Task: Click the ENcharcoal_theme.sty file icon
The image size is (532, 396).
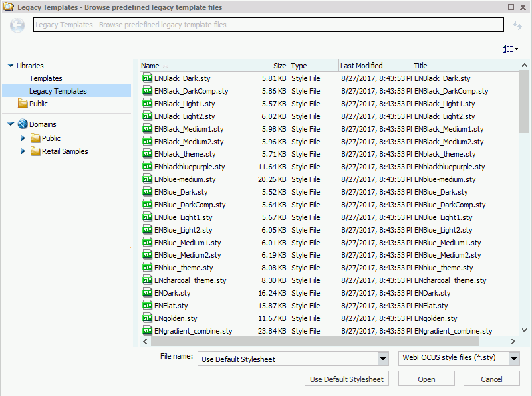Action: 147,280
